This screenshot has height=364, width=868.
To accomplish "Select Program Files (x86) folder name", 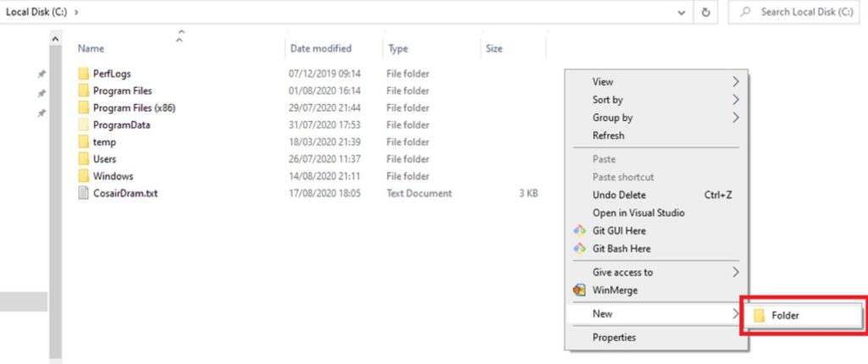I will pos(135,108).
